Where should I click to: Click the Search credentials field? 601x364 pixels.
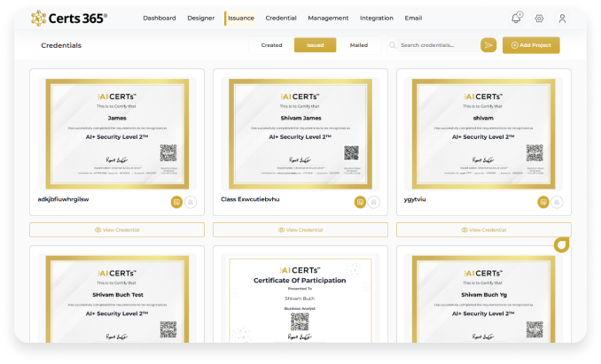point(434,45)
